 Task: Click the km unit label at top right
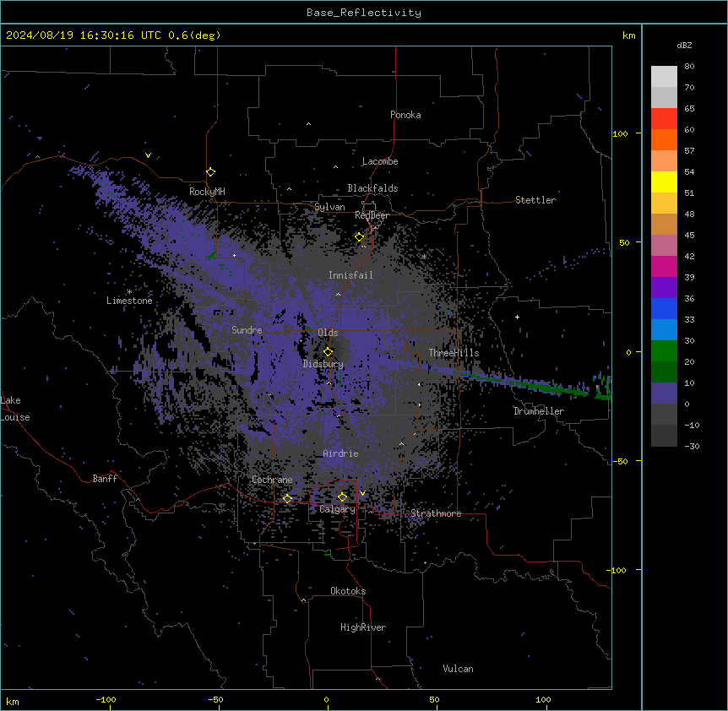point(628,35)
